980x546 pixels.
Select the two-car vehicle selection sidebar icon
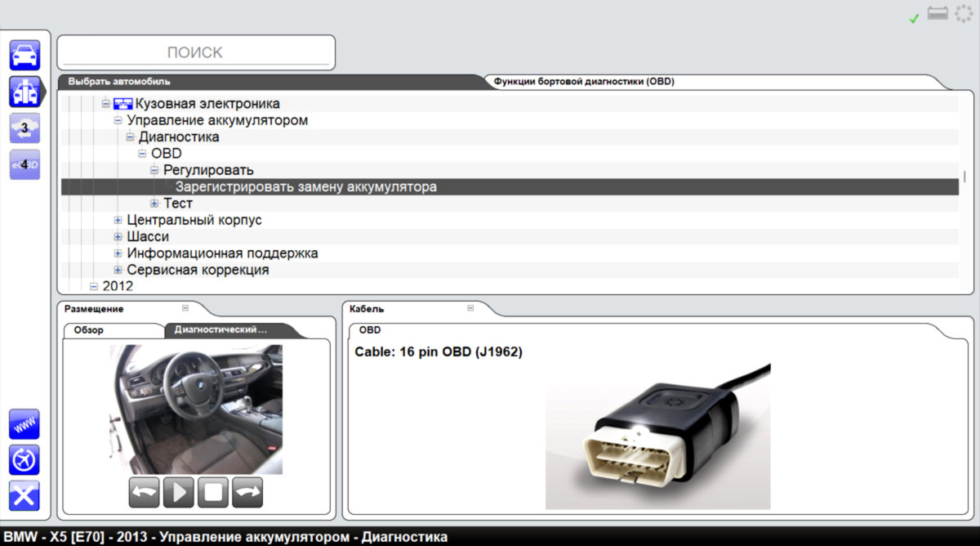click(24, 92)
